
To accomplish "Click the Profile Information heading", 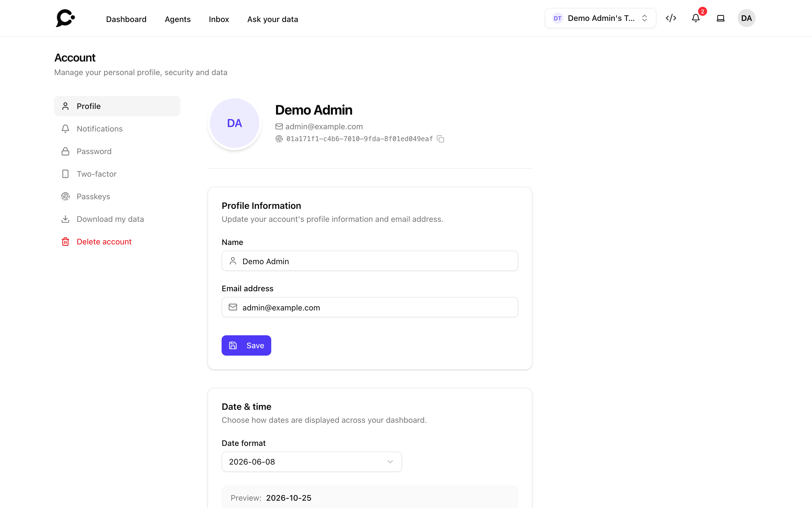I will pyautogui.click(x=261, y=206).
